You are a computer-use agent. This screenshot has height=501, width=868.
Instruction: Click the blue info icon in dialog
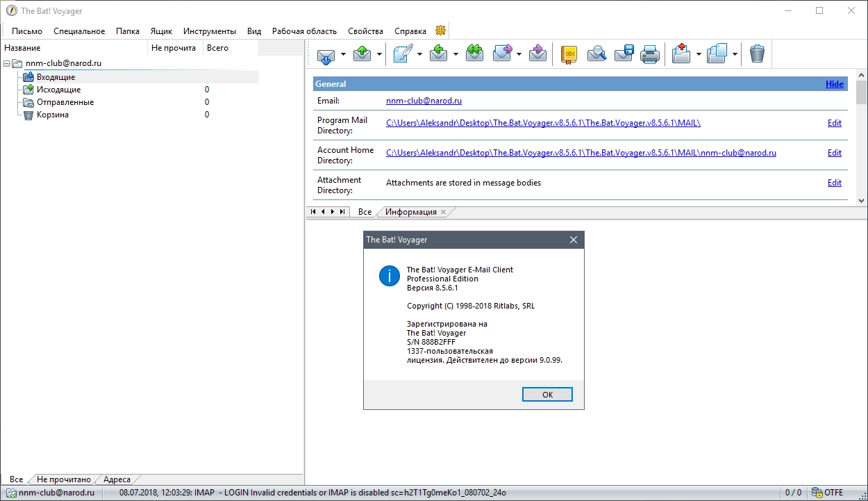390,276
